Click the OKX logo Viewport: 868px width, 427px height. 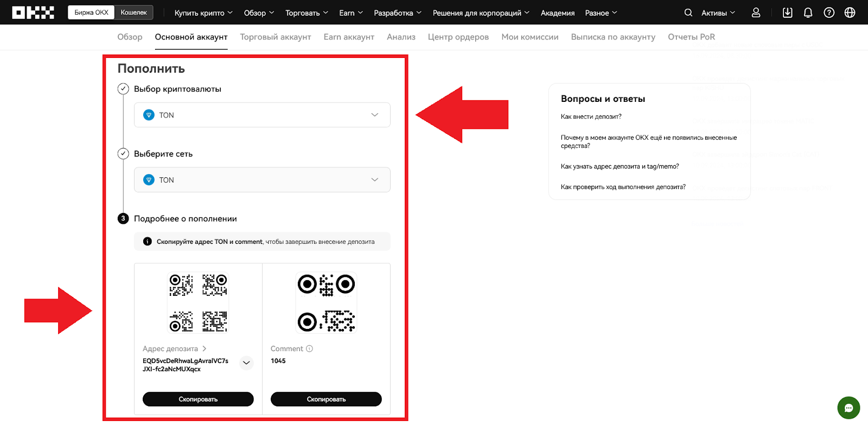pyautogui.click(x=33, y=12)
